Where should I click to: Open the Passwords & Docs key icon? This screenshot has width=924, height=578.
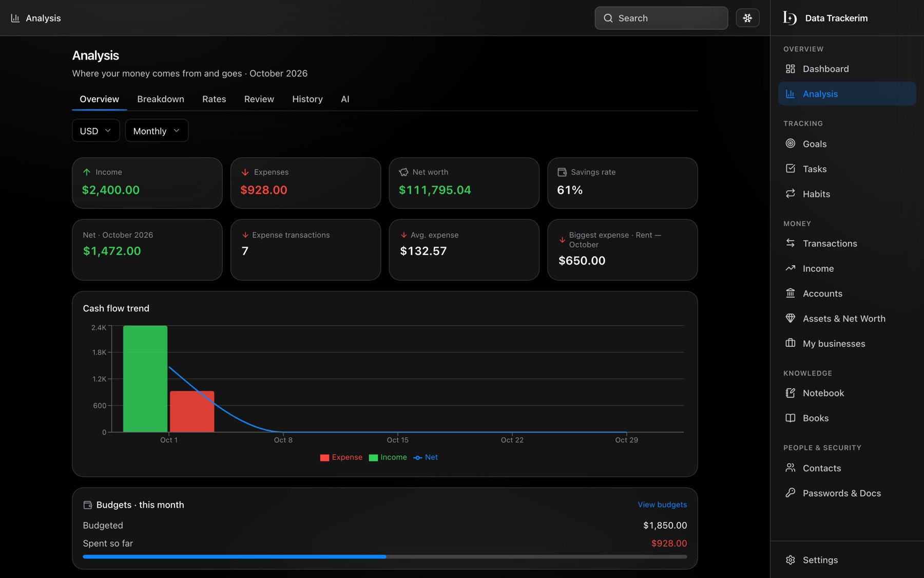pyautogui.click(x=790, y=493)
